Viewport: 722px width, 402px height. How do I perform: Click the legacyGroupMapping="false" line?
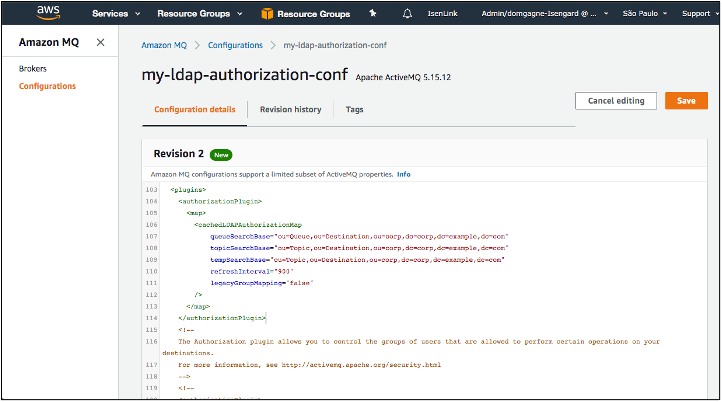click(262, 283)
